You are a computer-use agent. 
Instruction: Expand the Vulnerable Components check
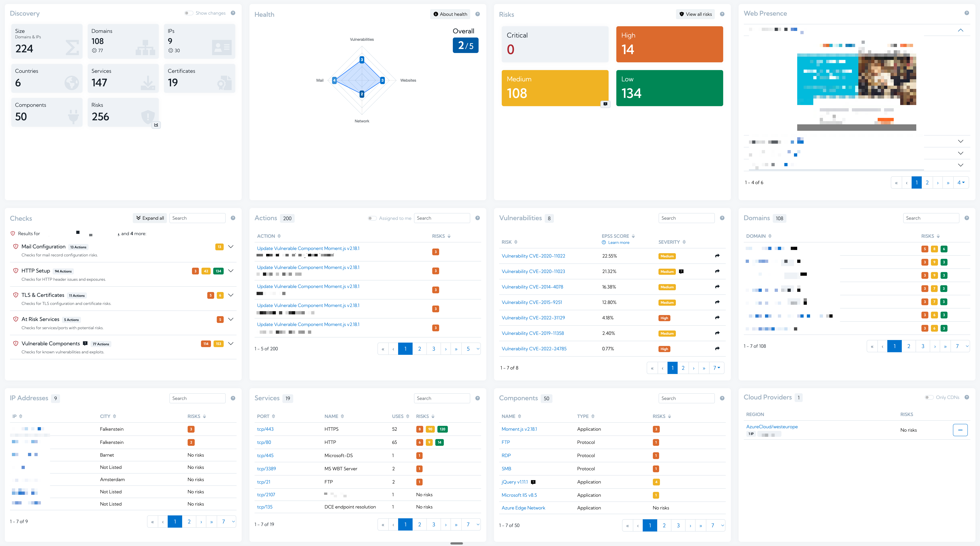[x=231, y=343]
